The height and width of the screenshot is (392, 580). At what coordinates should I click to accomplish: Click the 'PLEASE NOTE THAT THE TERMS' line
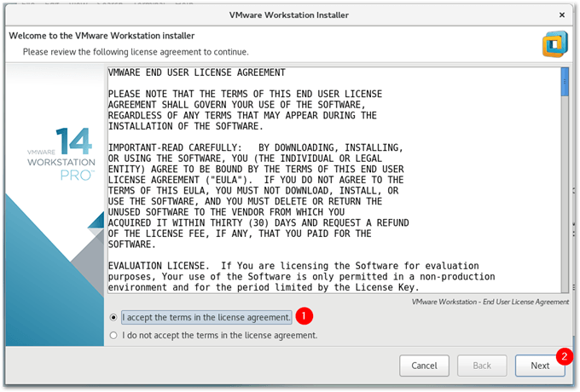(246, 94)
